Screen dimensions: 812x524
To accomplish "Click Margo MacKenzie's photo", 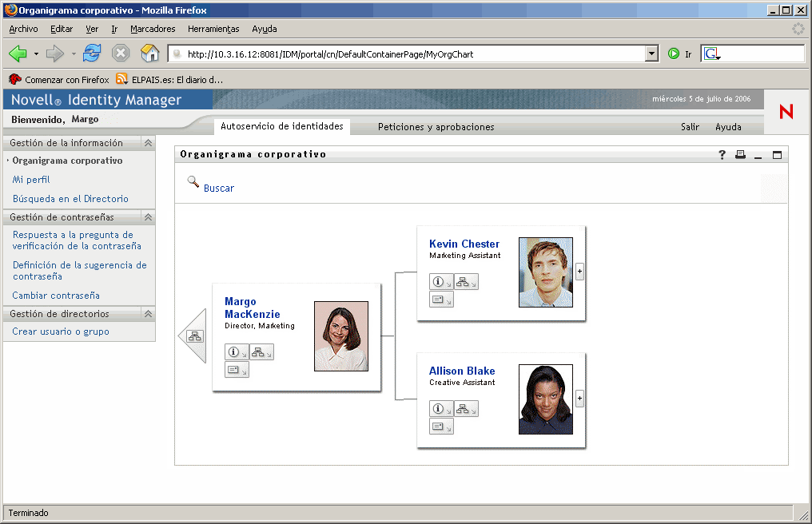I will [341, 336].
